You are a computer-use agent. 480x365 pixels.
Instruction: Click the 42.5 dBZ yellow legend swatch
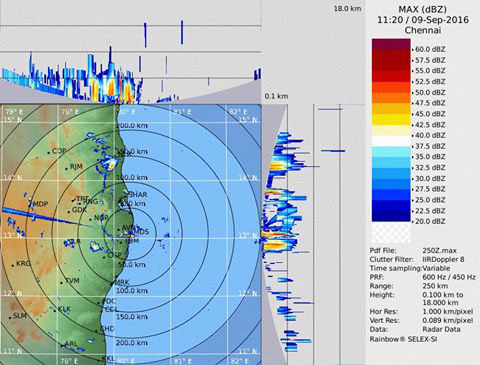[391, 119]
